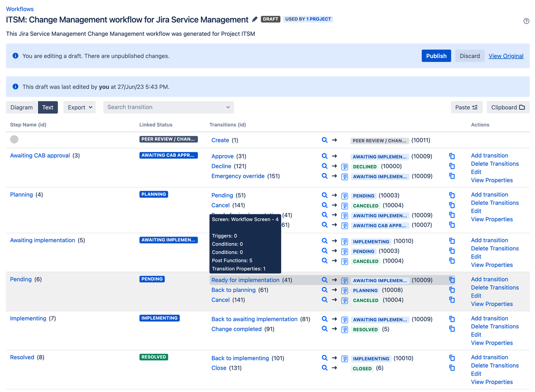This screenshot has width=535, height=392.
Task: Click the Pending (6) step link
Action: (21, 279)
